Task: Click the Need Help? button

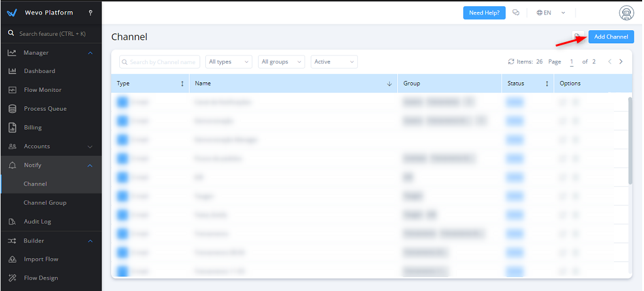Action: pyautogui.click(x=484, y=13)
